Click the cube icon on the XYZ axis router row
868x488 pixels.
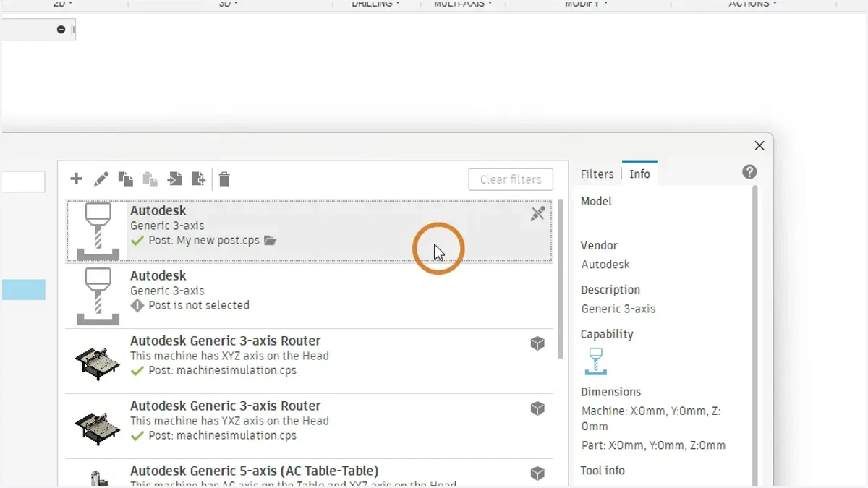537,343
